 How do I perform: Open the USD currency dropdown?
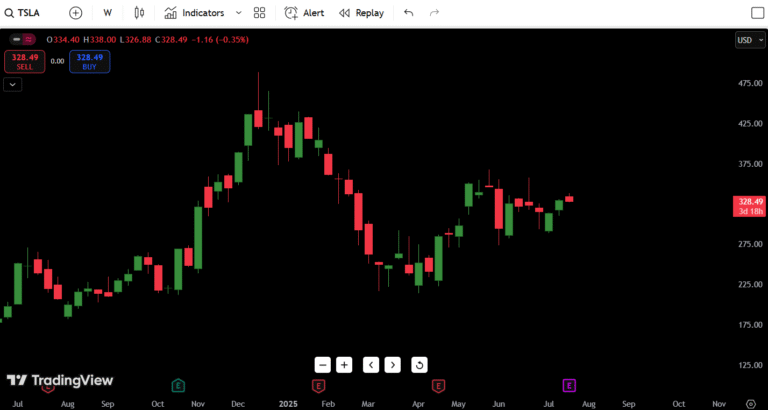[749, 40]
